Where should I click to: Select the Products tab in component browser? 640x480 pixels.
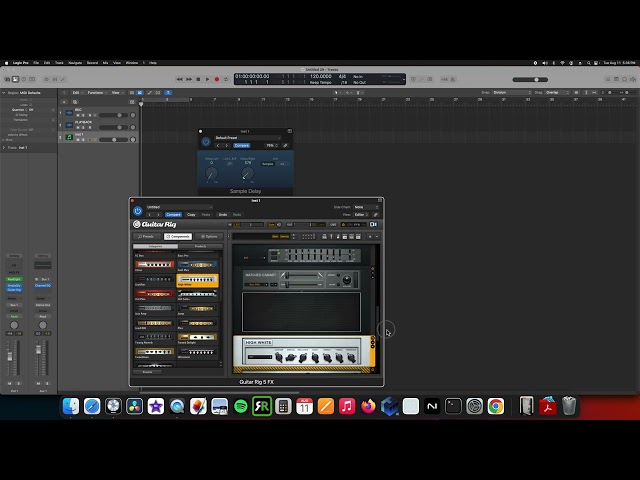tap(200, 247)
